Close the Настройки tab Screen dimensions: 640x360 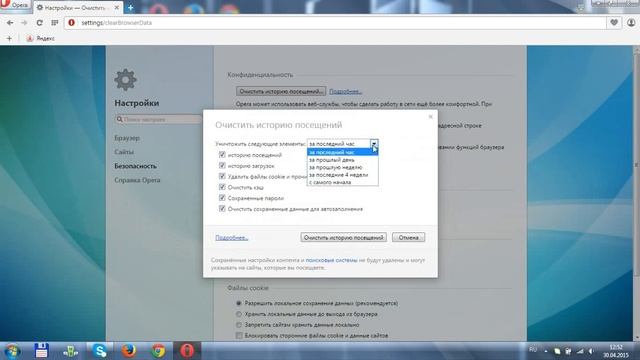click(x=117, y=7)
